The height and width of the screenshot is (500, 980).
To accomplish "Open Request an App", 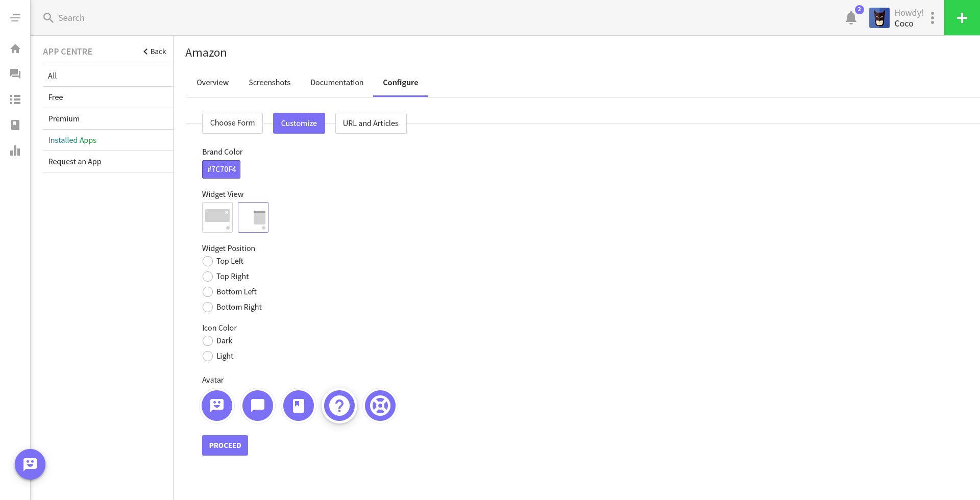I will point(108,162).
